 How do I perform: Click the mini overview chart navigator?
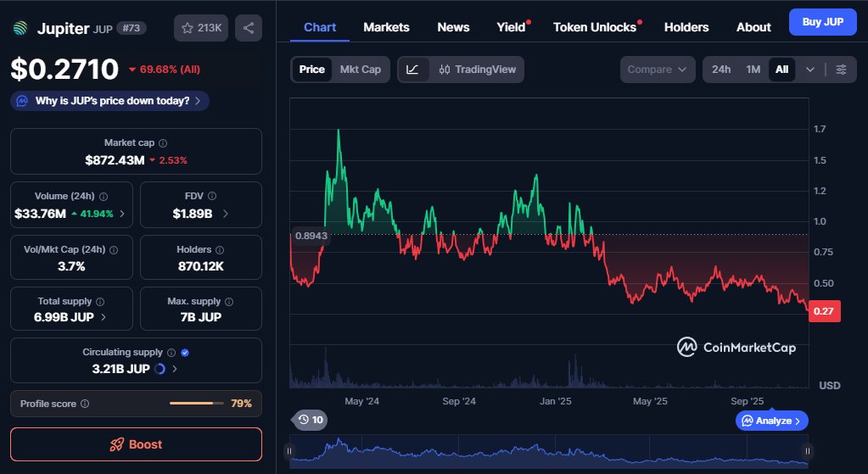pyautogui.click(x=549, y=451)
